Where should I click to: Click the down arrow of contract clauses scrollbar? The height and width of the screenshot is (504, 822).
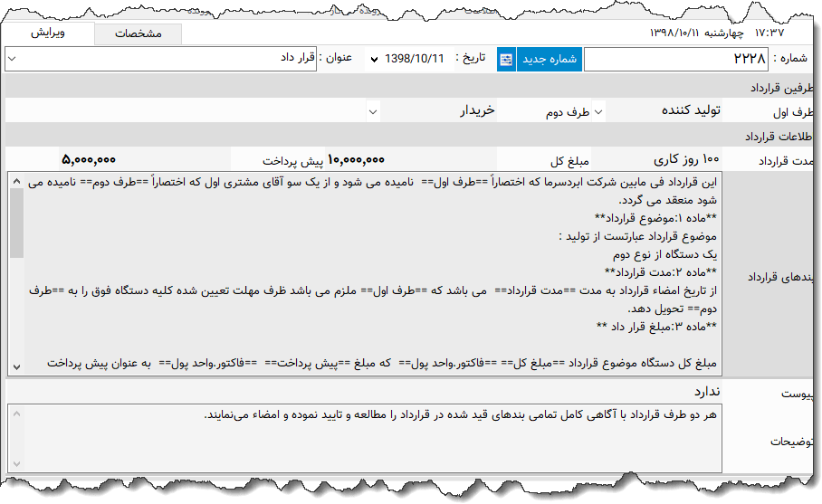[x=16, y=366]
